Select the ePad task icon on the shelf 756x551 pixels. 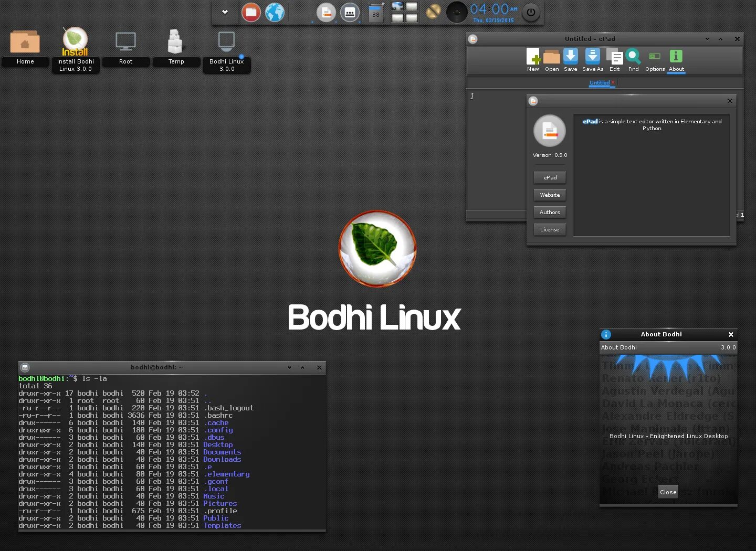[x=326, y=12]
